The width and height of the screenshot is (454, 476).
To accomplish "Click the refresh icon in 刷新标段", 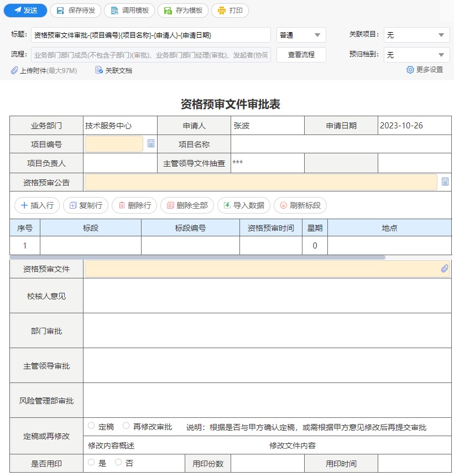I will pyautogui.click(x=283, y=205).
